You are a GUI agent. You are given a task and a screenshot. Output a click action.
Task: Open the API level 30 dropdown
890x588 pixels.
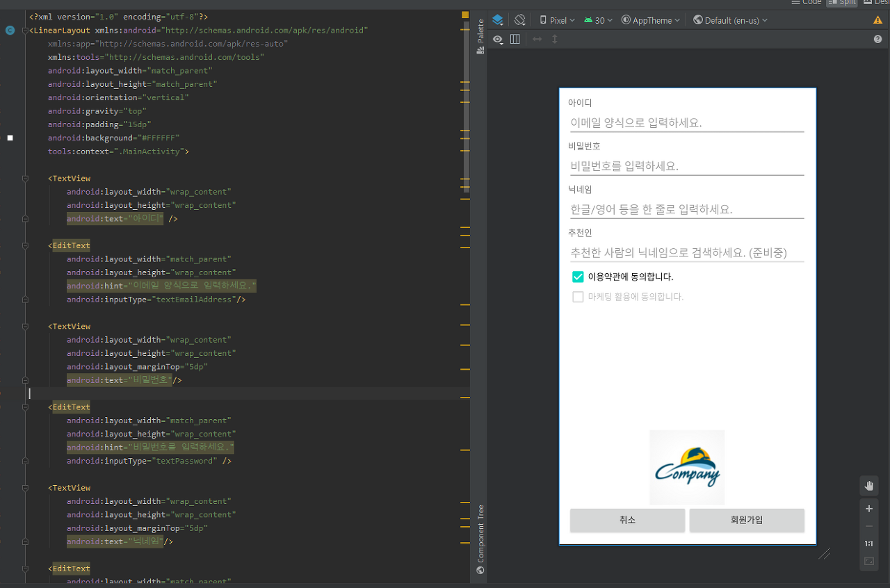[599, 20]
